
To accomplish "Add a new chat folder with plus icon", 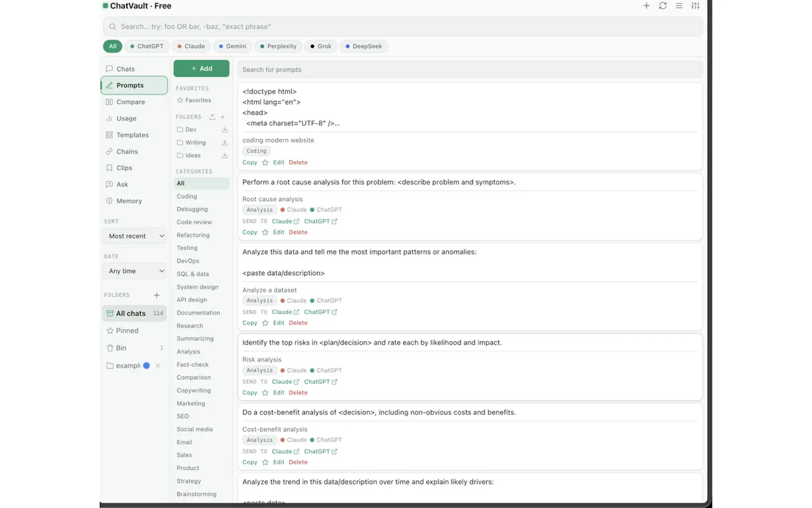I will (157, 295).
